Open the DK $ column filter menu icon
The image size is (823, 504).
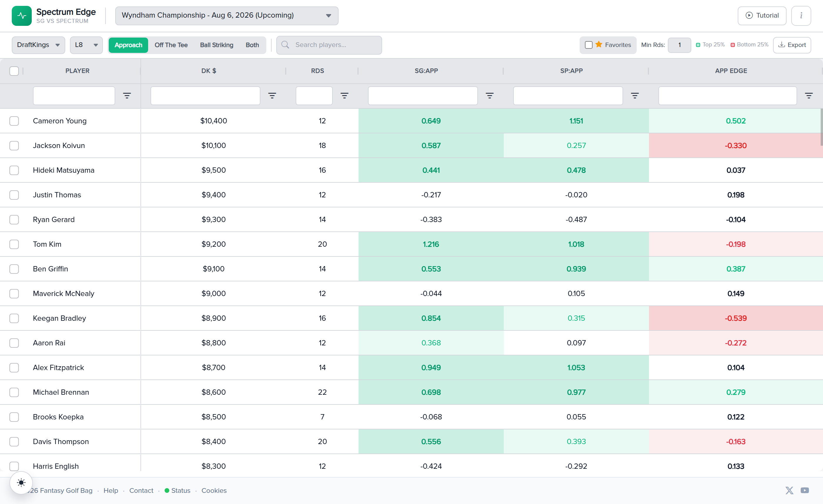pyautogui.click(x=272, y=96)
